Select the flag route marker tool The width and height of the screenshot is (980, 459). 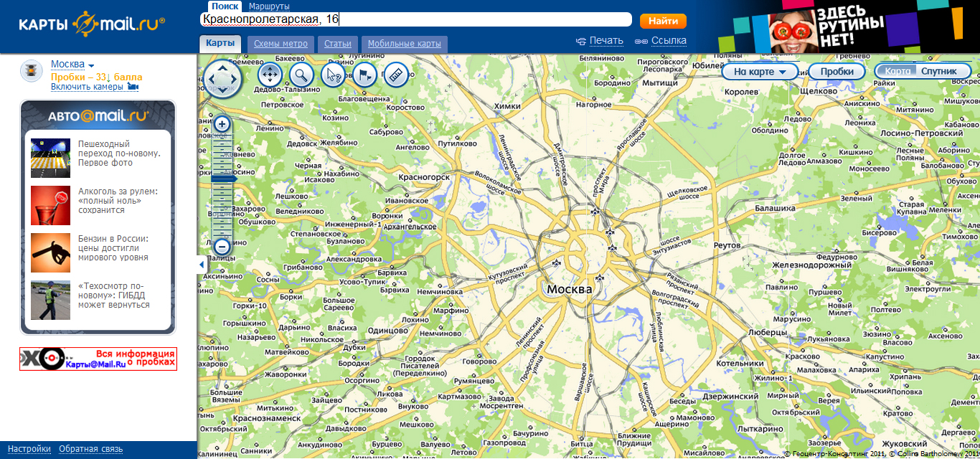click(x=364, y=75)
